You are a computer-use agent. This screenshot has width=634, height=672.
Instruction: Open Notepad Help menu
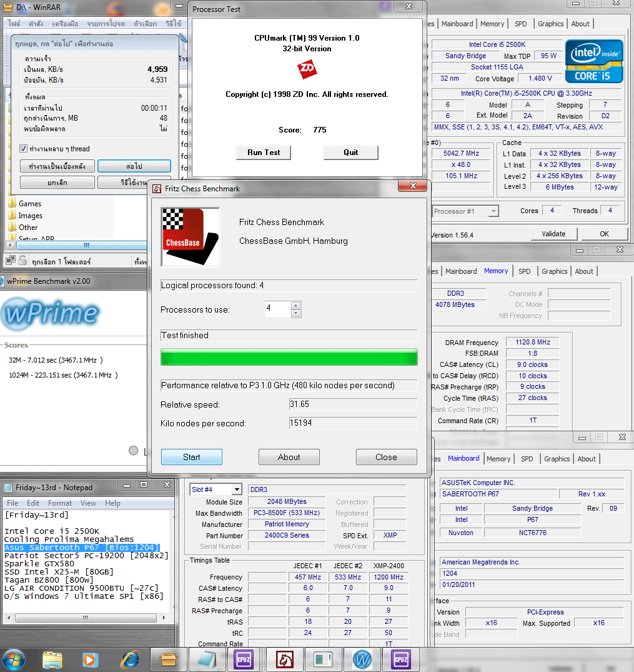point(112,503)
